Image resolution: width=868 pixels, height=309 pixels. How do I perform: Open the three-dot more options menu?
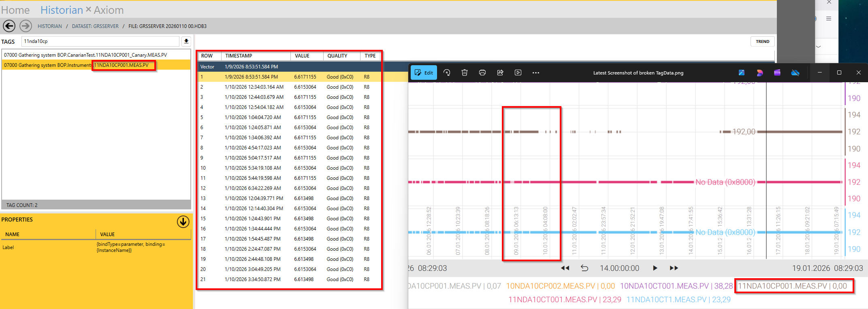coord(536,72)
